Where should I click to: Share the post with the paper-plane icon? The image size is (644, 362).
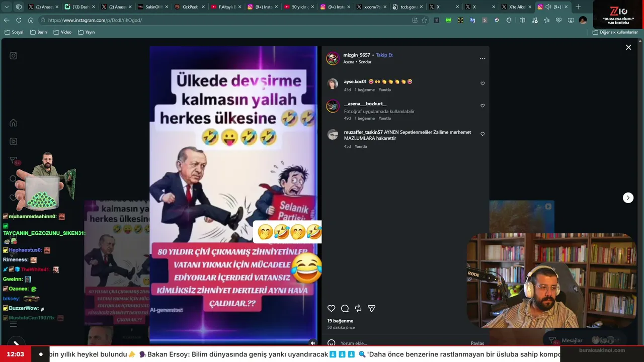[372, 309]
